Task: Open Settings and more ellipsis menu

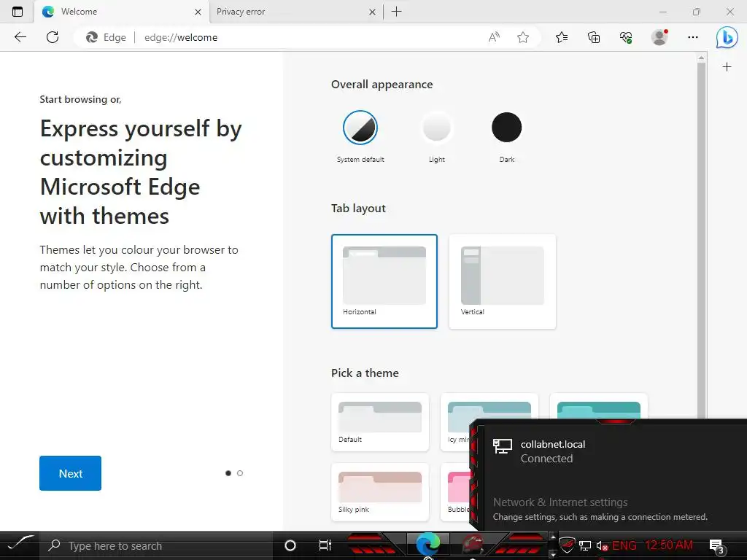Action: click(693, 37)
